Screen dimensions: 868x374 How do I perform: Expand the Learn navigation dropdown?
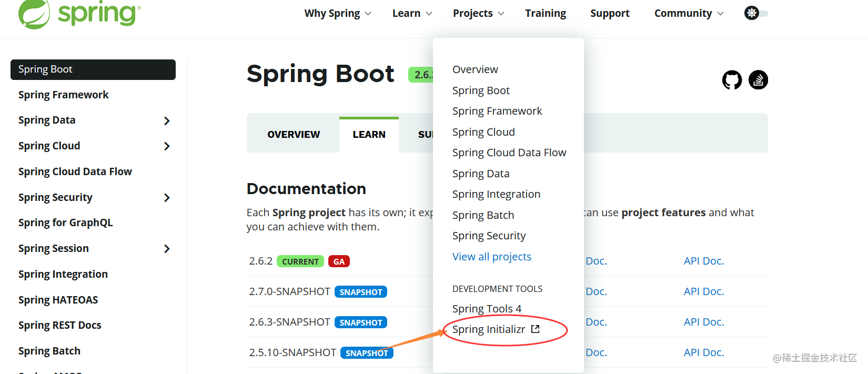pos(412,13)
